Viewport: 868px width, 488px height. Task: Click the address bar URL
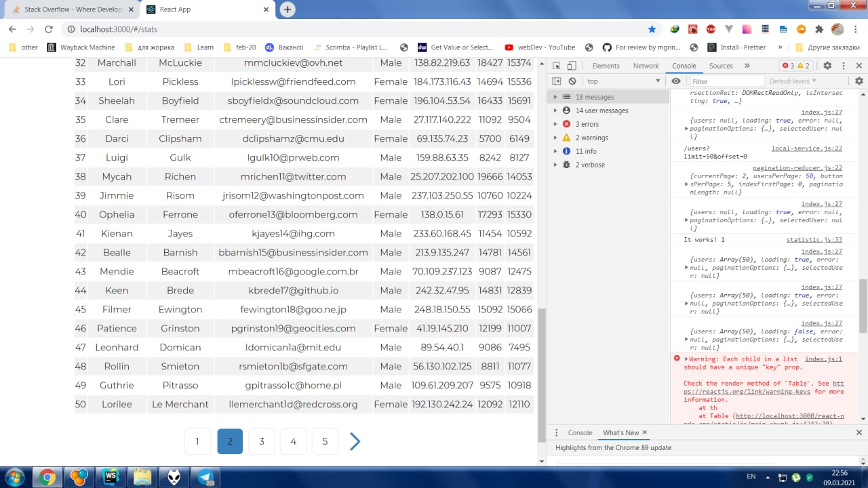click(x=119, y=29)
